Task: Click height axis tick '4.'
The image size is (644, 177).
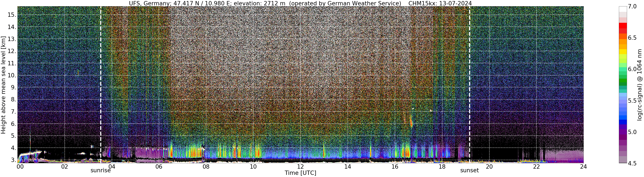Action: [13, 148]
